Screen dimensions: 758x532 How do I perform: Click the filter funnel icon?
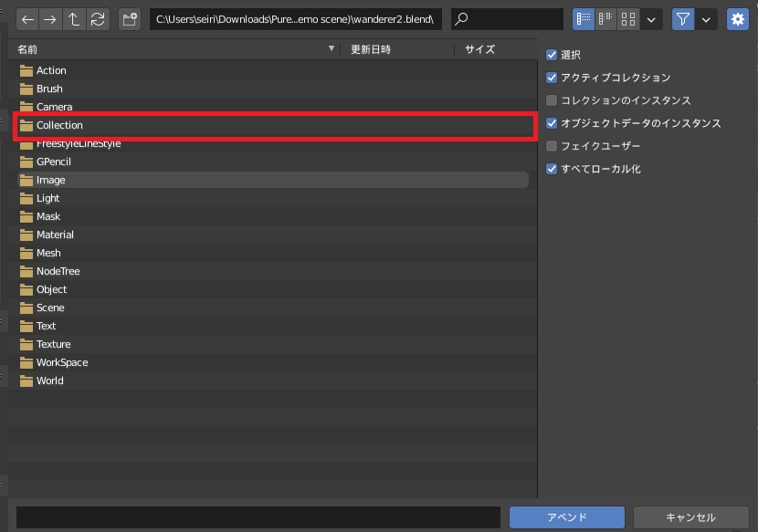pyautogui.click(x=682, y=18)
